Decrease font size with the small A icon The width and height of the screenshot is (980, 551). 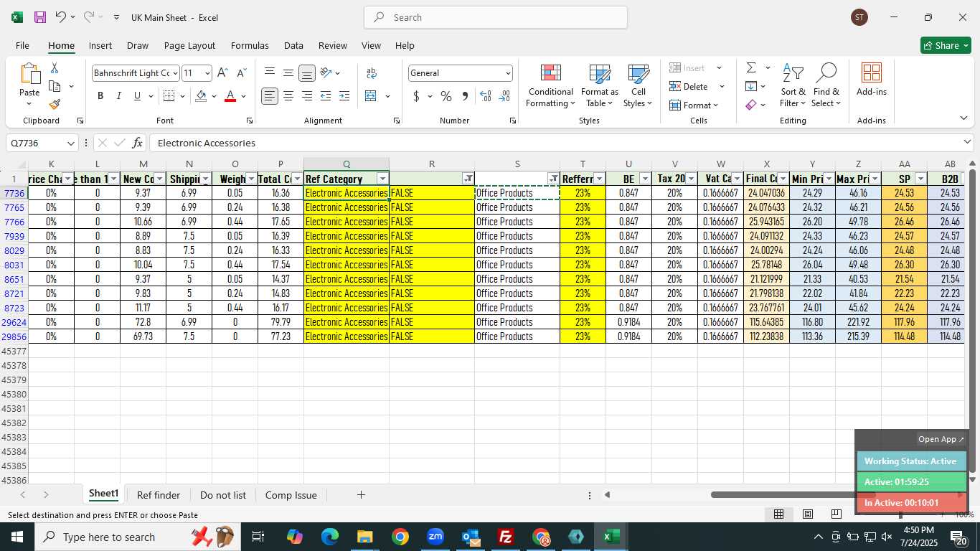pyautogui.click(x=242, y=72)
